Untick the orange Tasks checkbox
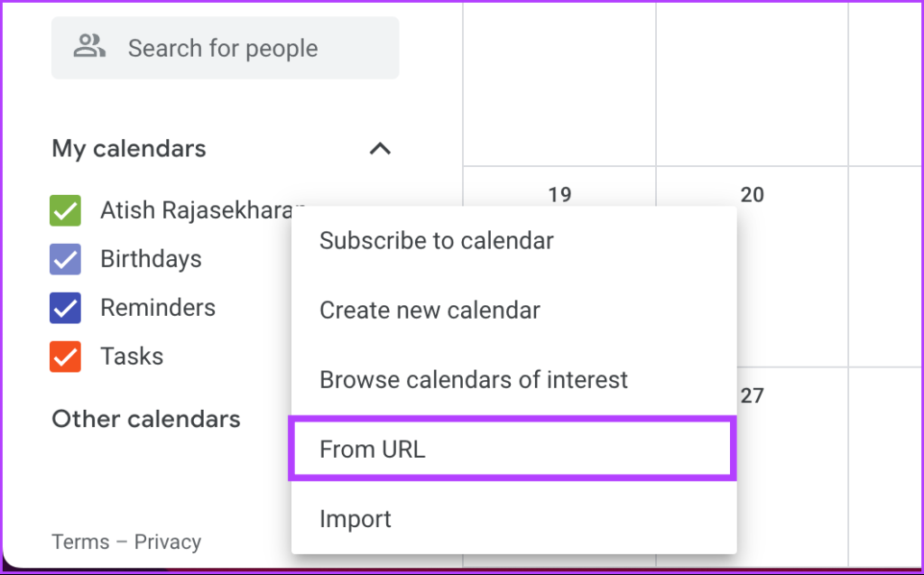Image resolution: width=924 pixels, height=575 pixels. click(x=65, y=357)
